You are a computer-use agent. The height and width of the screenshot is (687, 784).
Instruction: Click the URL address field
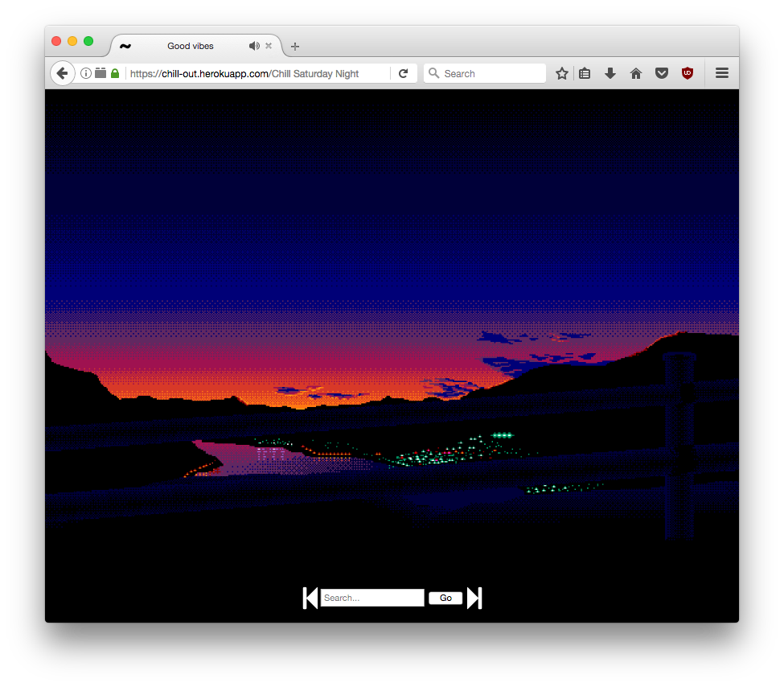[258, 73]
